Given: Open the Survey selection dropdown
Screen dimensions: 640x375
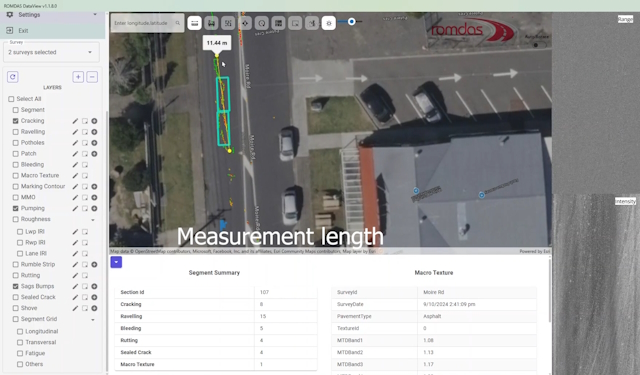Looking at the screenshot, I should [51, 52].
